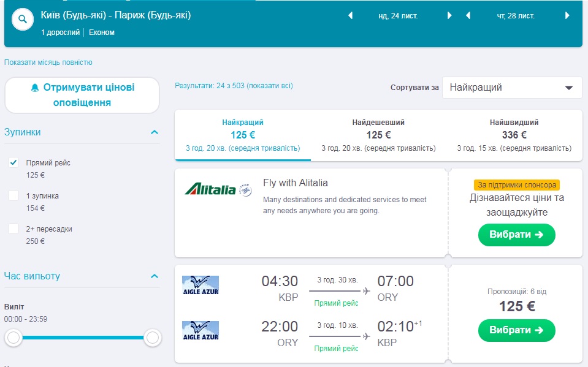The height and width of the screenshot is (367, 588).
Task: Check the 2+ пересадки filter
Action: pos(13,229)
